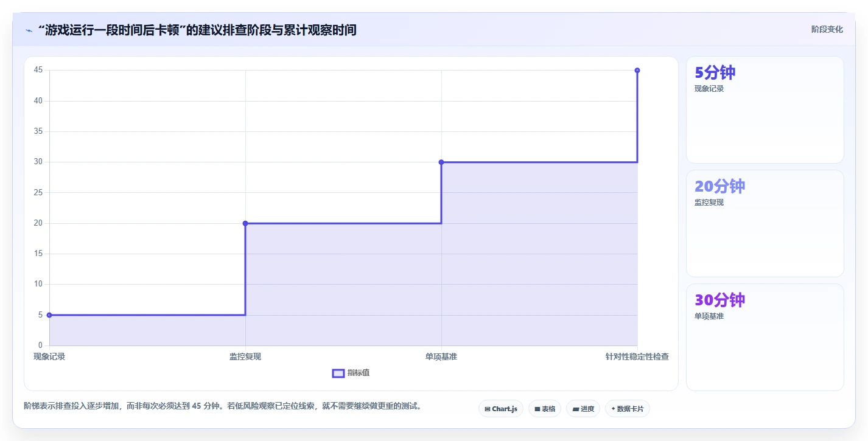
Task: Click the chart title about 游戏运行卡顿排查
Action: tap(197, 30)
